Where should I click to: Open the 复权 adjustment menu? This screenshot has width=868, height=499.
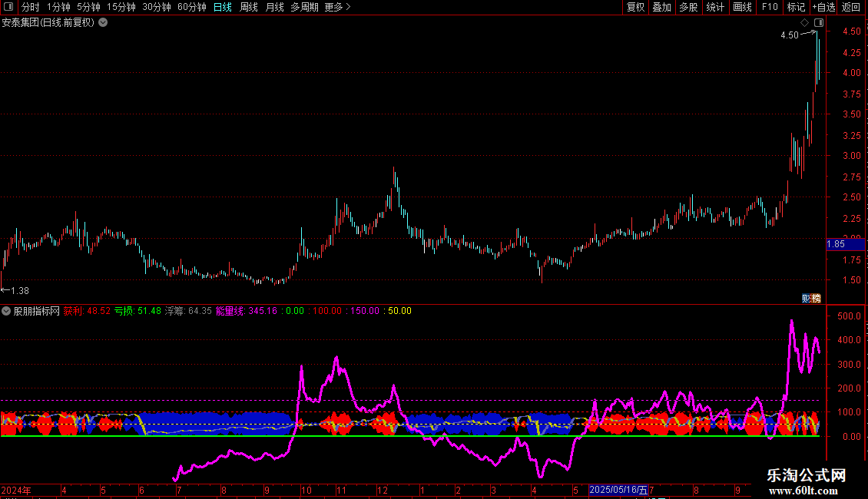(x=635, y=7)
